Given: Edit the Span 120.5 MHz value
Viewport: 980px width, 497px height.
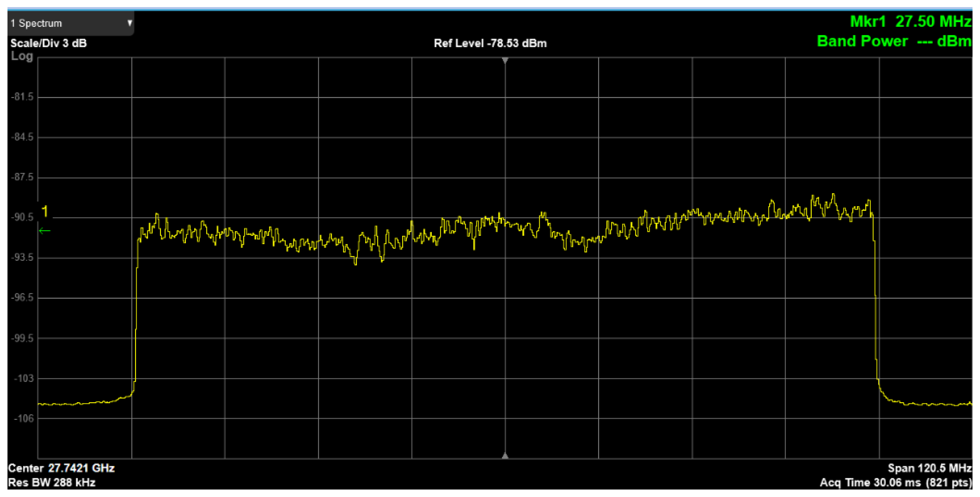Looking at the screenshot, I should (x=930, y=468).
